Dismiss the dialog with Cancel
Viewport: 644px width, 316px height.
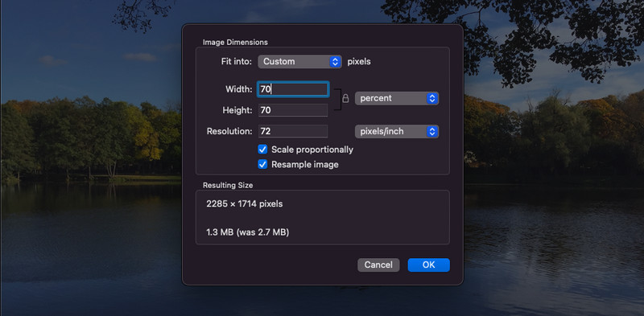(378, 265)
